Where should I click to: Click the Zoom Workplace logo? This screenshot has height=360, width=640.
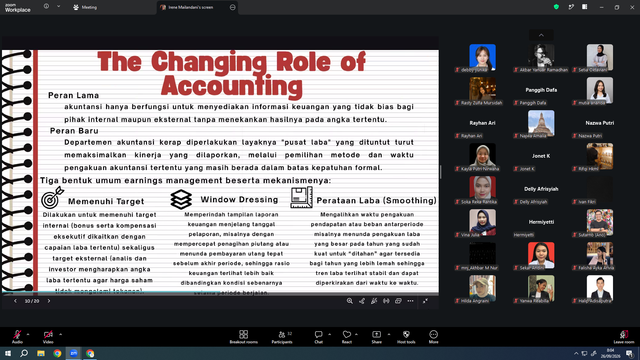[x=18, y=8]
